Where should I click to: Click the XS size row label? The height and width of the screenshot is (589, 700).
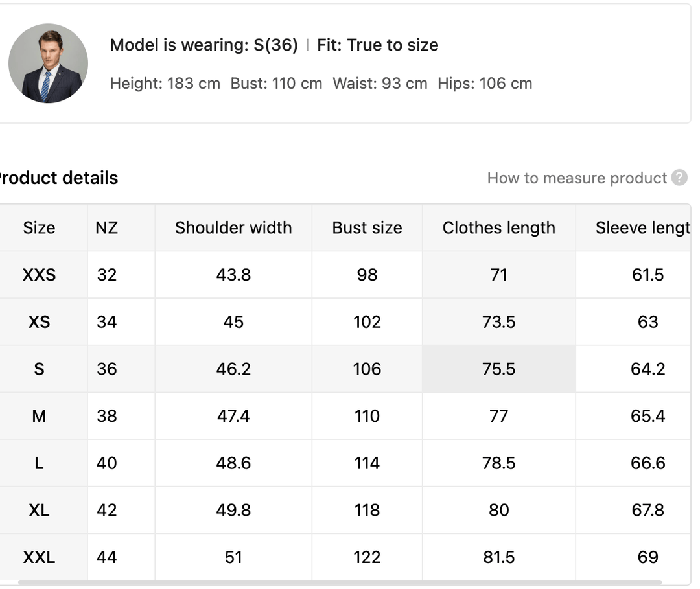39,322
